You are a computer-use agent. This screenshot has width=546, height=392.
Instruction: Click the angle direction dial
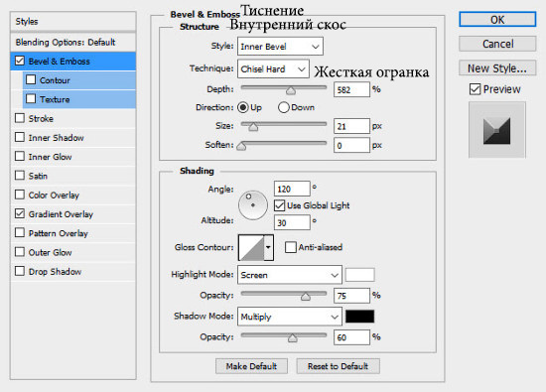pyautogui.click(x=253, y=205)
